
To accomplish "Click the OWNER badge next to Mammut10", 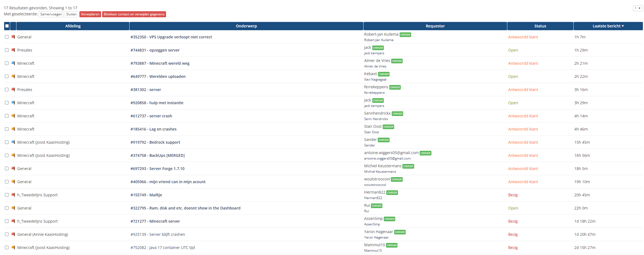I will pyautogui.click(x=391, y=245).
